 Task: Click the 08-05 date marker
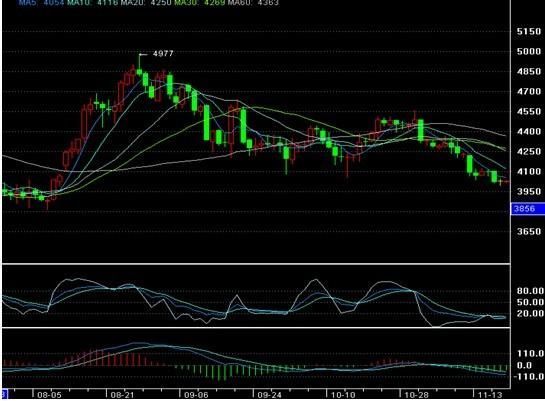tap(49, 395)
